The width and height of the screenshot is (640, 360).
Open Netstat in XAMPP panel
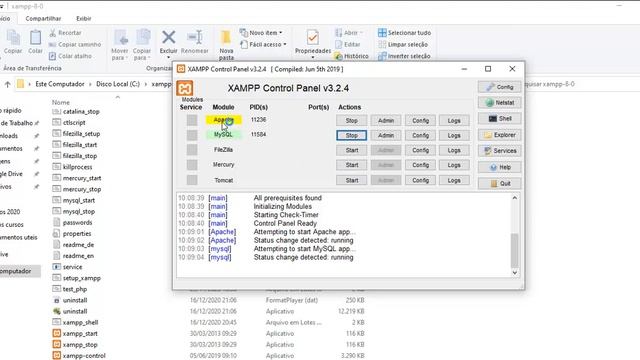(x=499, y=103)
